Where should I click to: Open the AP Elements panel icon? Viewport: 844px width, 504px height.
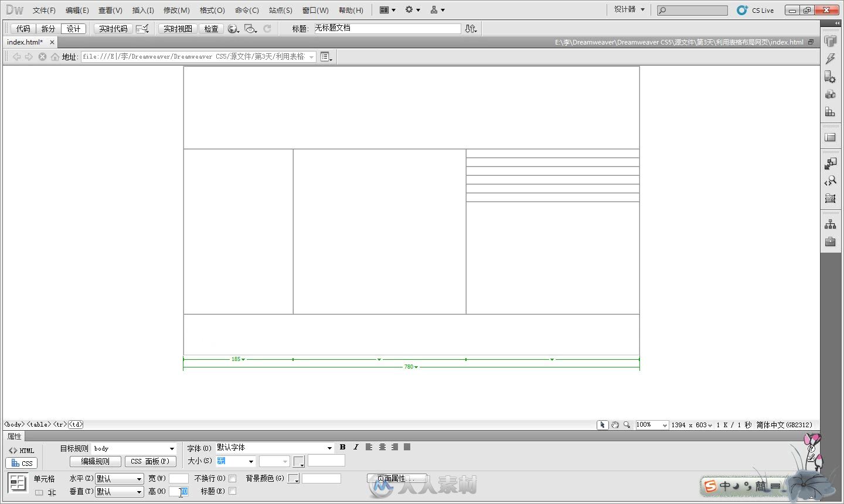point(830,138)
